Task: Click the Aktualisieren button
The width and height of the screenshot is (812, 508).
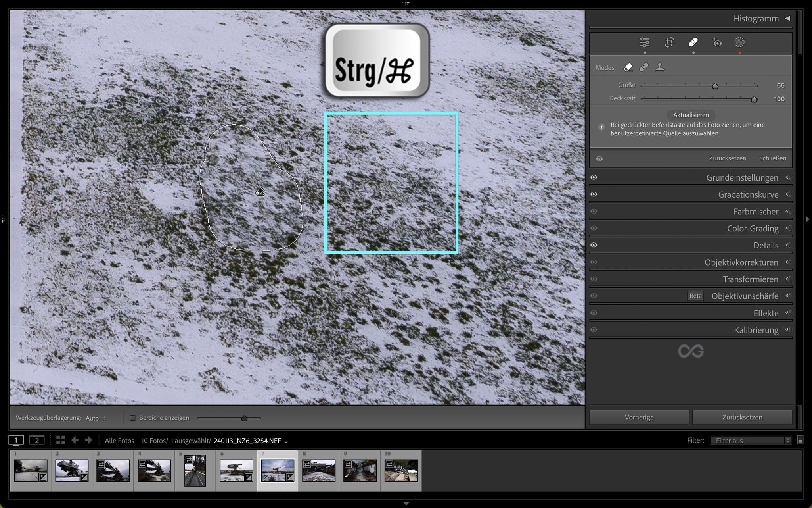Action: click(x=691, y=115)
